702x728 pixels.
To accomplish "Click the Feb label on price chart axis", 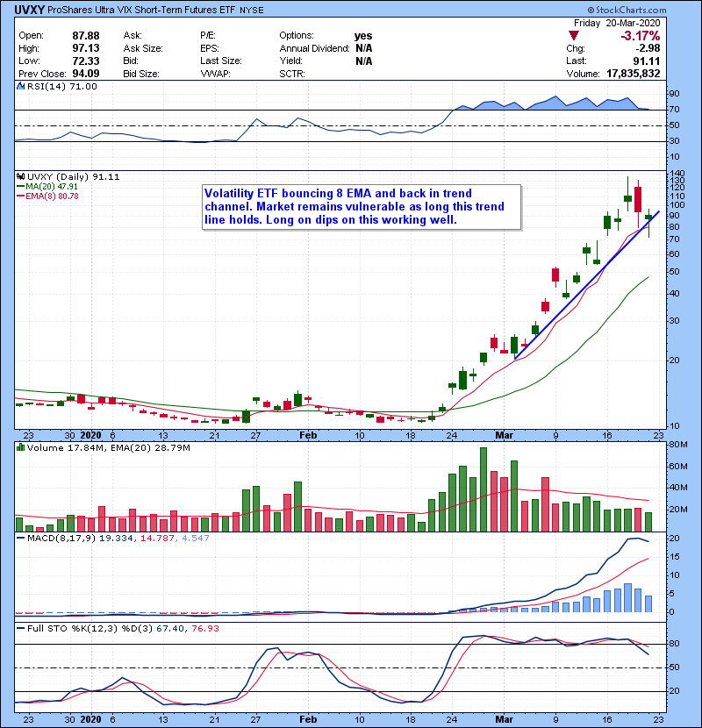I will [x=308, y=436].
